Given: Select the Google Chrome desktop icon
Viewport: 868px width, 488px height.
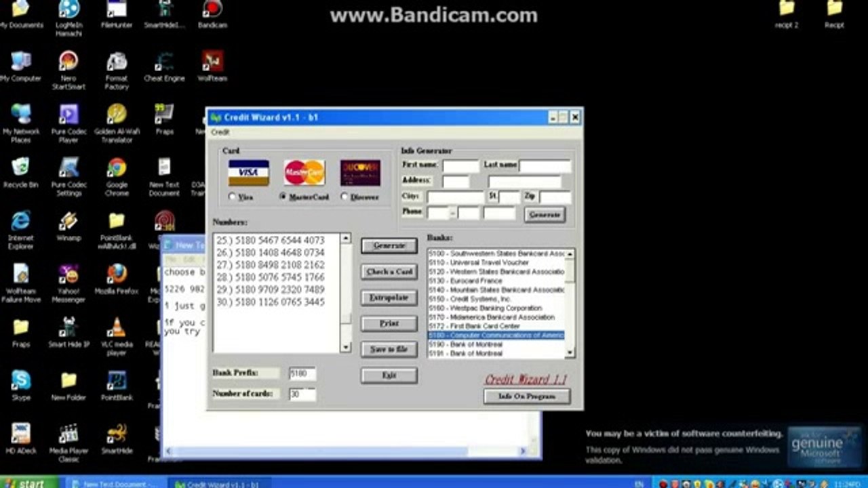Looking at the screenshot, I should (x=117, y=177).
